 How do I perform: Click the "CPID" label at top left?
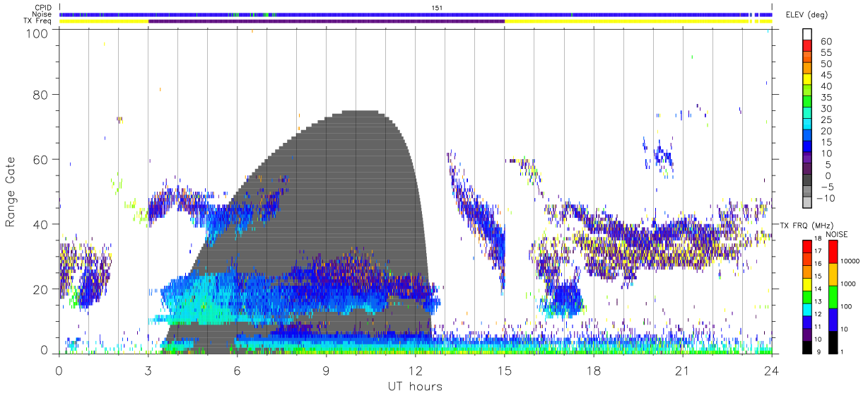(43, 8)
